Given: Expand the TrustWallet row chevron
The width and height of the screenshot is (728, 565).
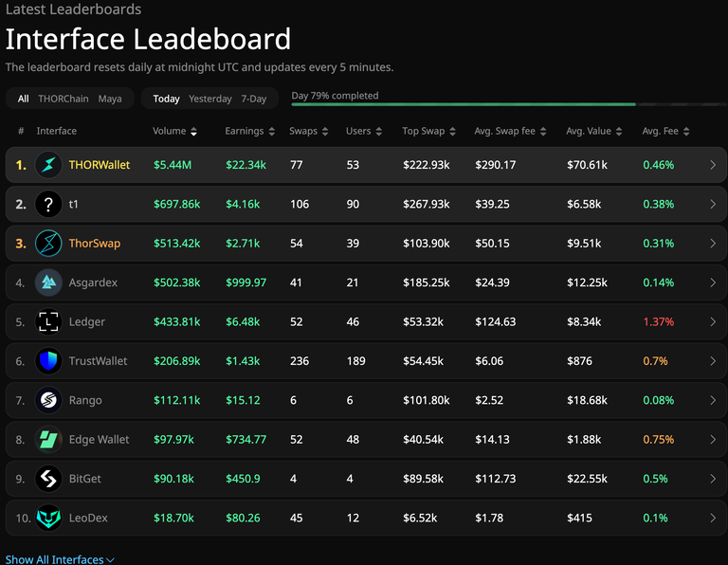Looking at the screenshot, I should click(713, 361).
